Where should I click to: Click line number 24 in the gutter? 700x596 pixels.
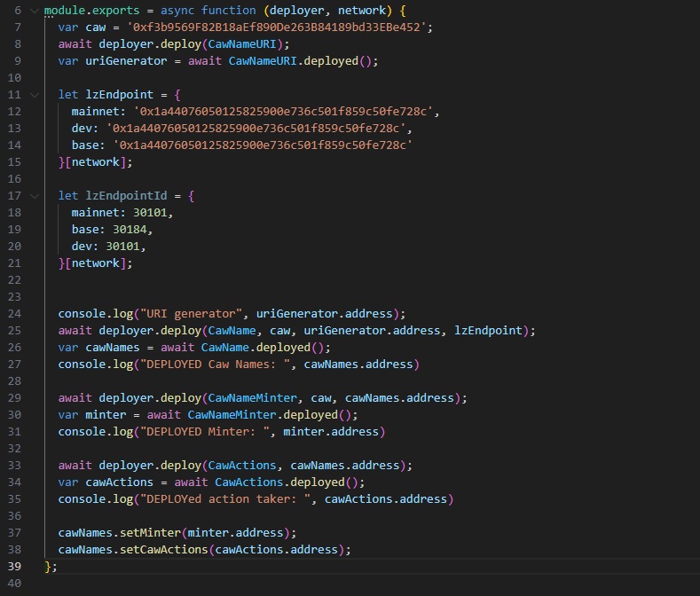pyautogui.click(x=14, y=314)
